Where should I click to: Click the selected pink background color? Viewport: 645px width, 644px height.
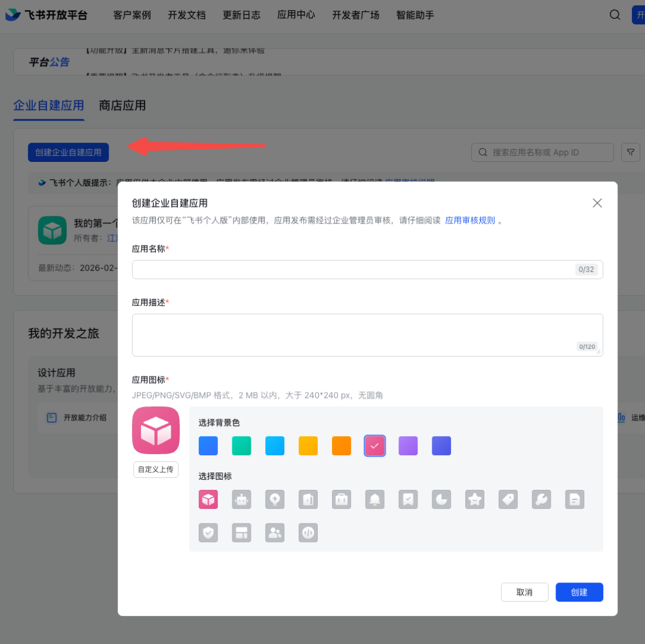coord(374,446)
